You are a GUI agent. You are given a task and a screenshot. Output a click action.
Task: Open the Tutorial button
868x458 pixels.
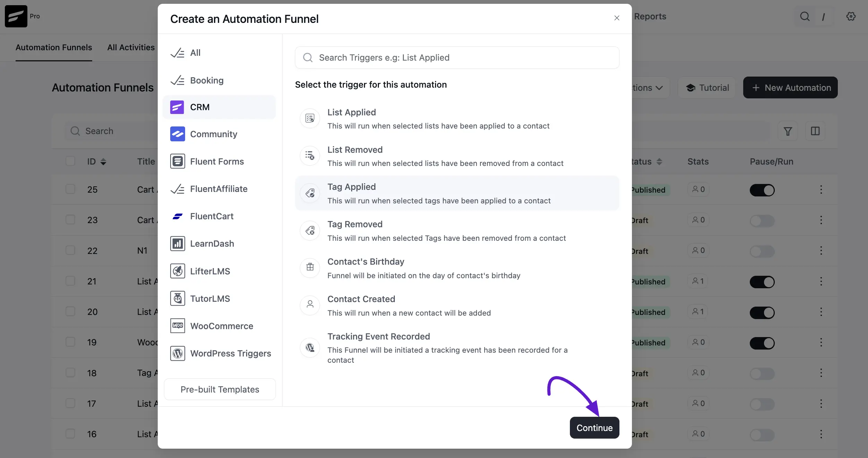[x=707, y=88]
